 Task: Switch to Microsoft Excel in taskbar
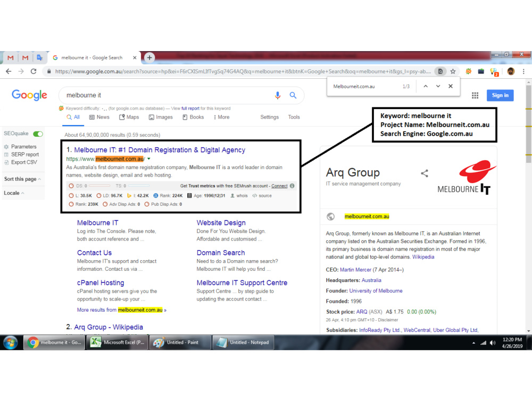pos(117,343)
